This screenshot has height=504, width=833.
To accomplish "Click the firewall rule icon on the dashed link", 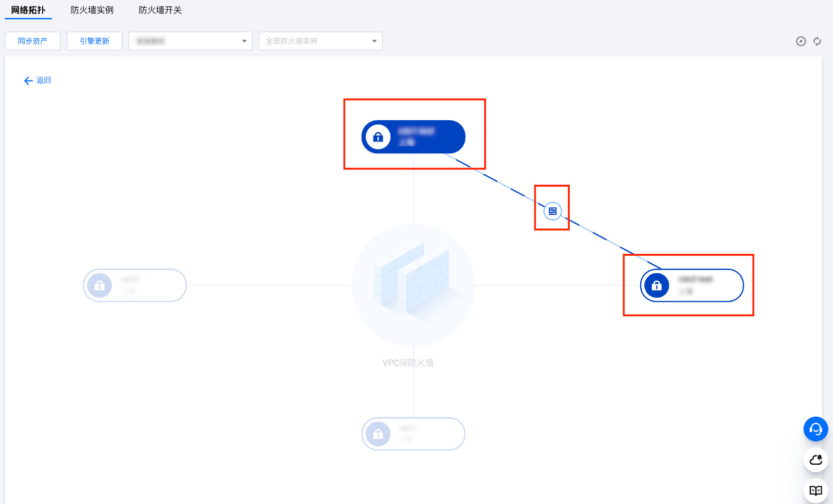I will pos(552,211).
